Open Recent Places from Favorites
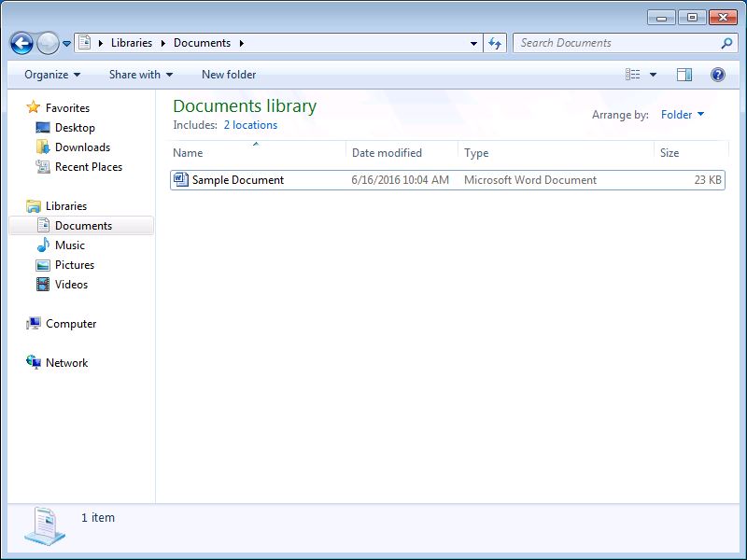 89,167
